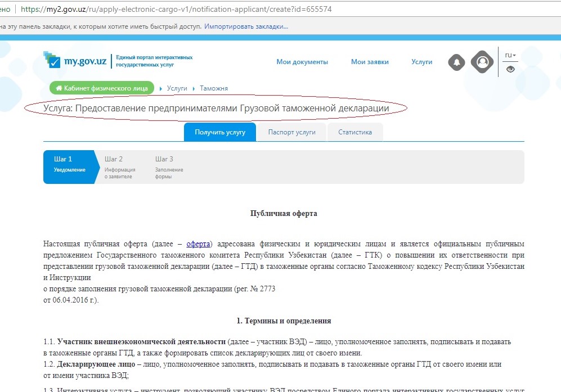Open Услуги in the top navigation menu
The image size is (561, 392).
421,62
